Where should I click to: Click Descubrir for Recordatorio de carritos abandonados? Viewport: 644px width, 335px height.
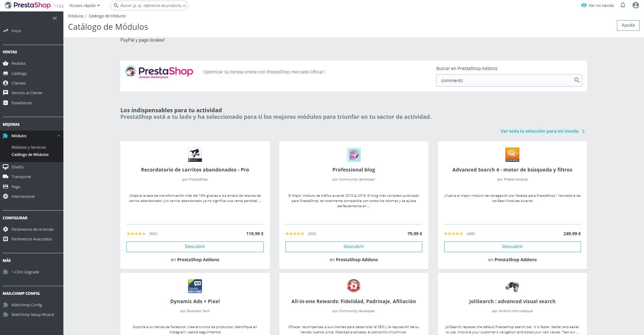point(195,247)
